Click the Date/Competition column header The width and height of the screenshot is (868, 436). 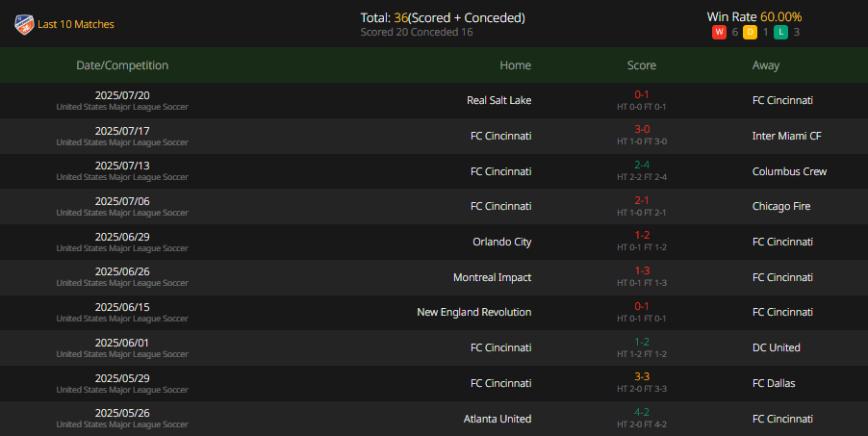pos(122,65)
